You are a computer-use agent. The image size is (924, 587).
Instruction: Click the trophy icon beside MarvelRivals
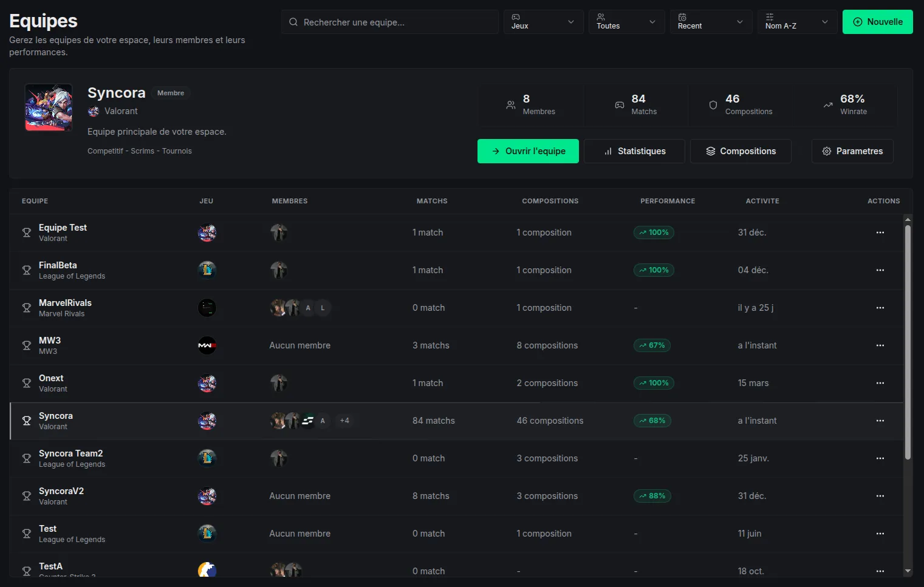pos(27,308)
